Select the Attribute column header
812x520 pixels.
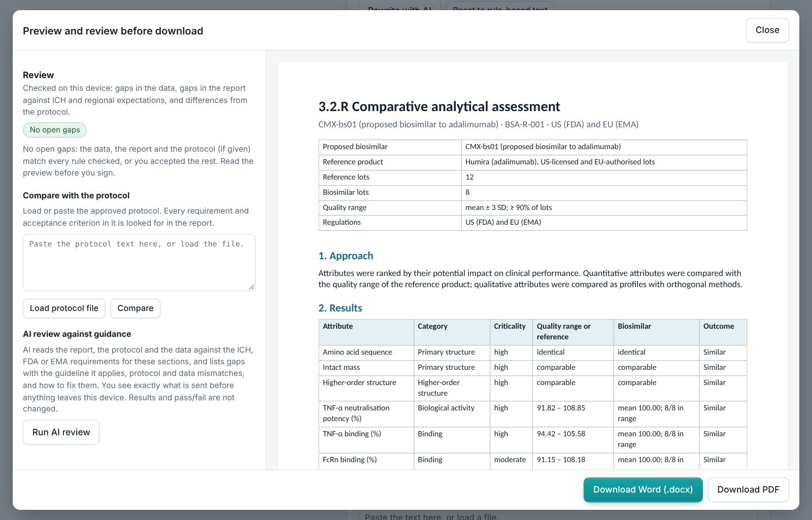(366, 332)
